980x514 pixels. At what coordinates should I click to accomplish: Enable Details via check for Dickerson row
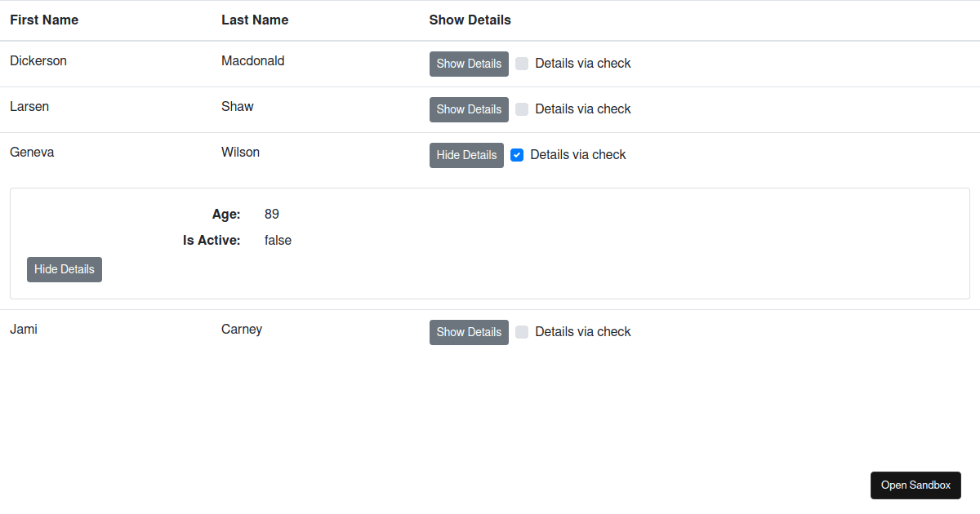pos(522,63)
